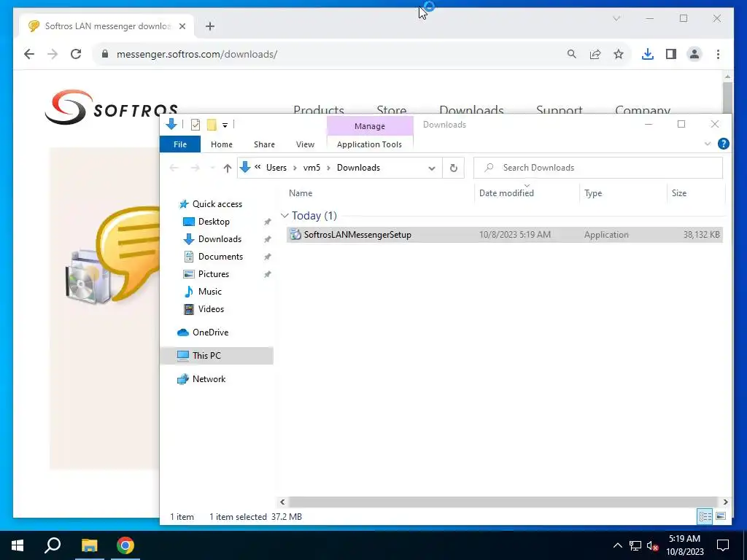Open the View ribbon tab
The height and width of the screenshot is (560, 747).
coord(305,144)
